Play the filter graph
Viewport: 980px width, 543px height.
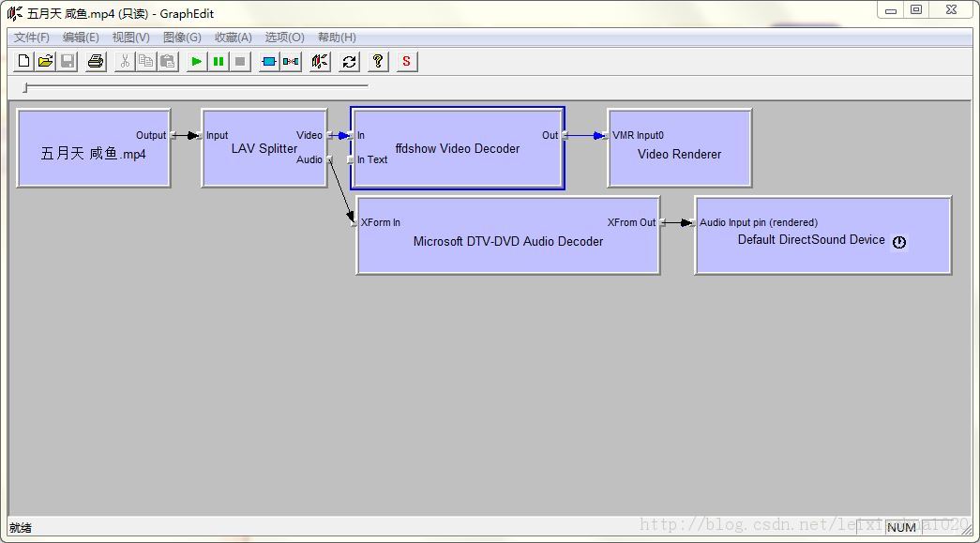196,61
